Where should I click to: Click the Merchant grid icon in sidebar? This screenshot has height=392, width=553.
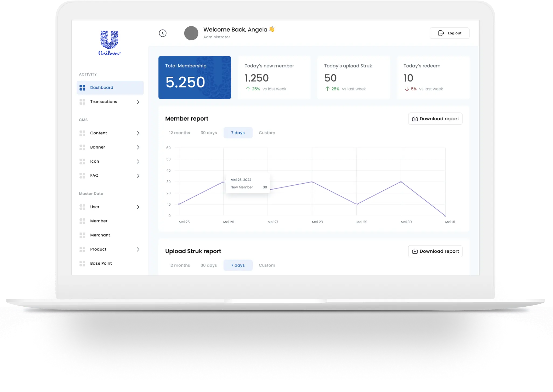[x=82, y=235]
